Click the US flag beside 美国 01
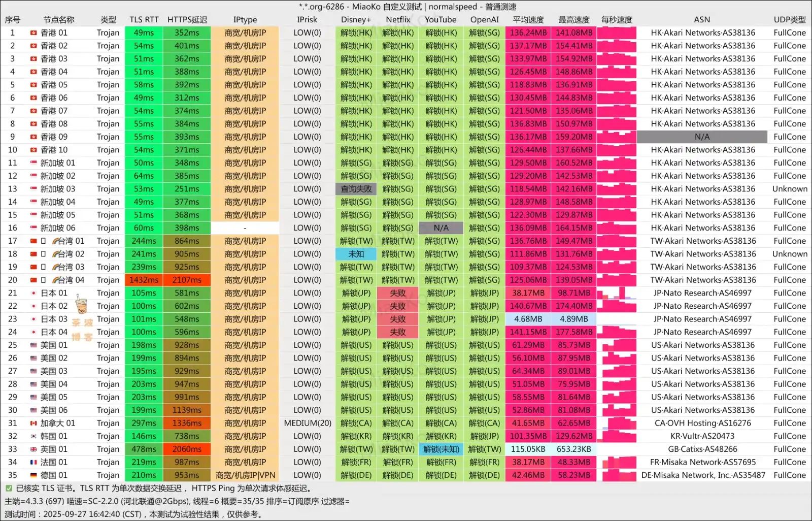The image size is (812, 521). point(33,345)
